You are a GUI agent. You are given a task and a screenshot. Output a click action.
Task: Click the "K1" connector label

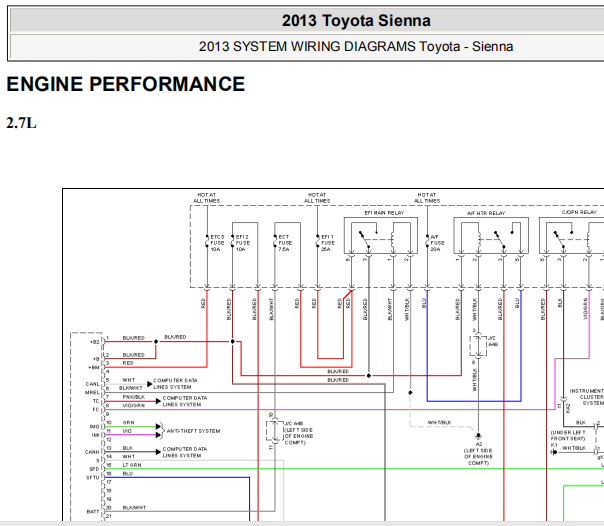[554, 445]
